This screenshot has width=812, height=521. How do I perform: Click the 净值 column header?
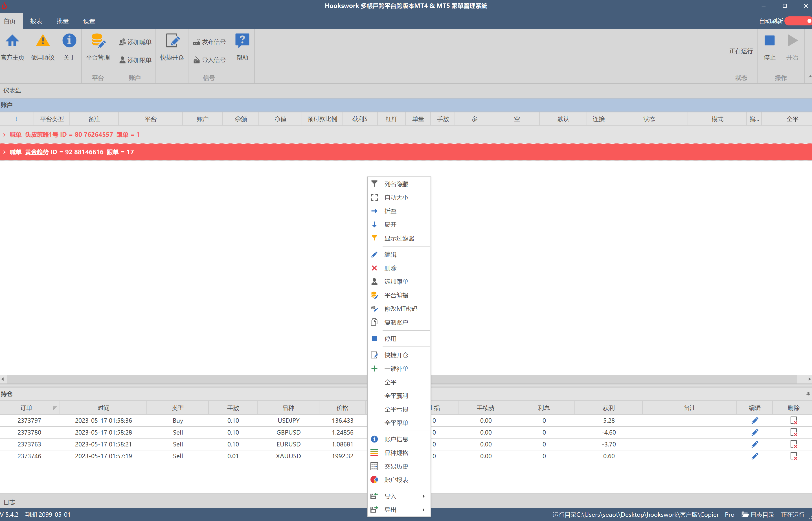[x=280, y=119]
